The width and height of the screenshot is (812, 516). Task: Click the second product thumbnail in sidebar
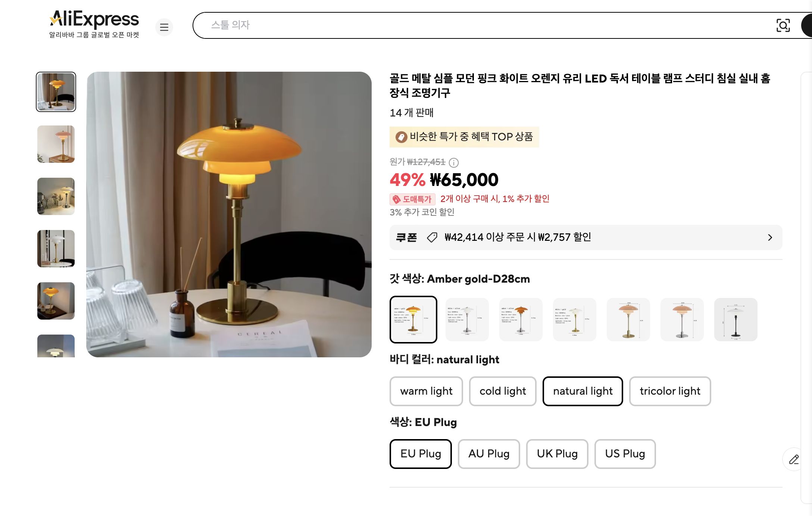point(55,144)
